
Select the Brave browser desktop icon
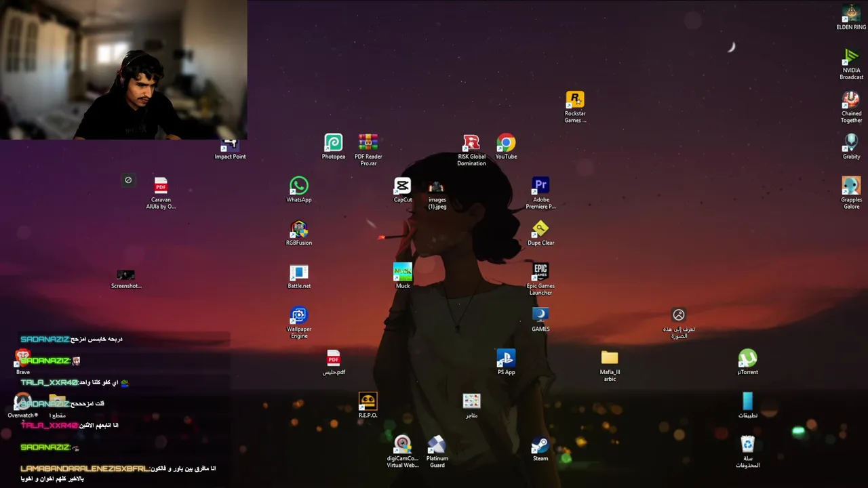[x=23, y=363]
